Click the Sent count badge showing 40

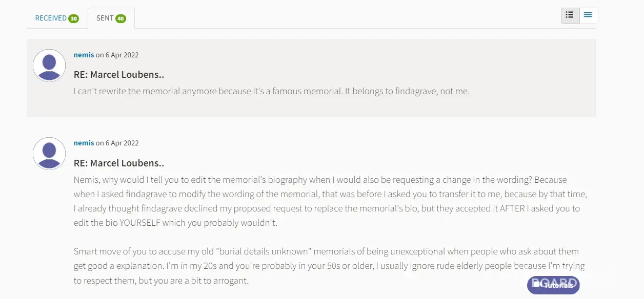pyautogui.click(x=120, y=18)
